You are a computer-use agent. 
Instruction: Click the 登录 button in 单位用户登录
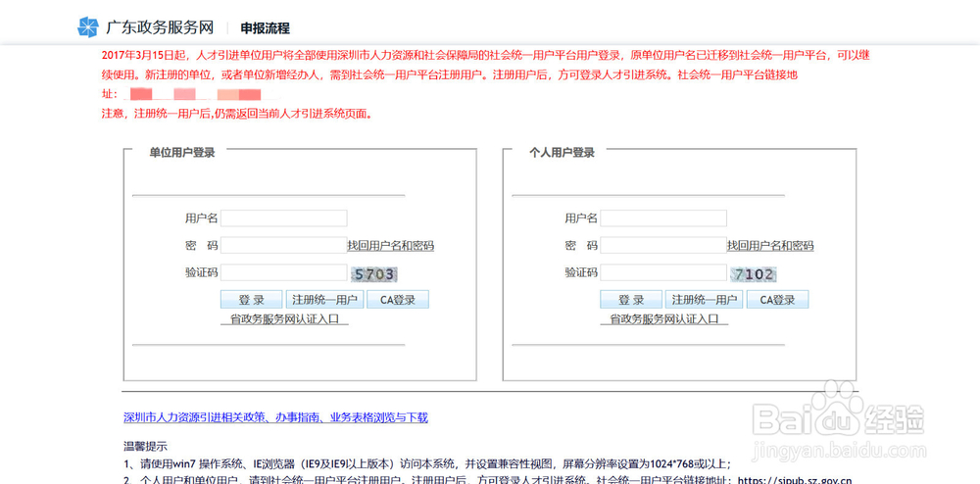pos(251,300)
